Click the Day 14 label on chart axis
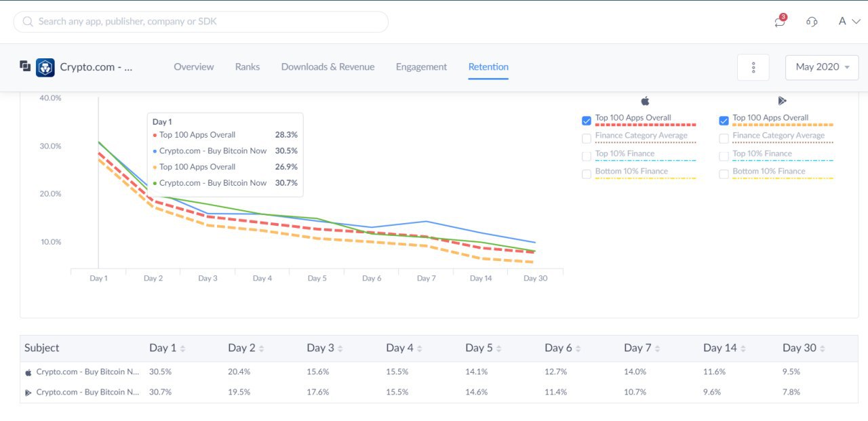The width and height of the screenshot is (868, 421). tap(481, 278)
